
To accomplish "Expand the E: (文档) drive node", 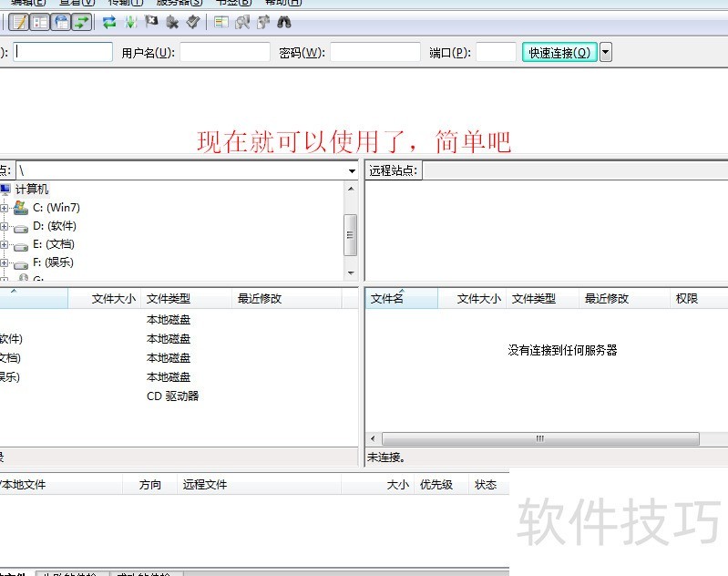I will tap(4, 245).
